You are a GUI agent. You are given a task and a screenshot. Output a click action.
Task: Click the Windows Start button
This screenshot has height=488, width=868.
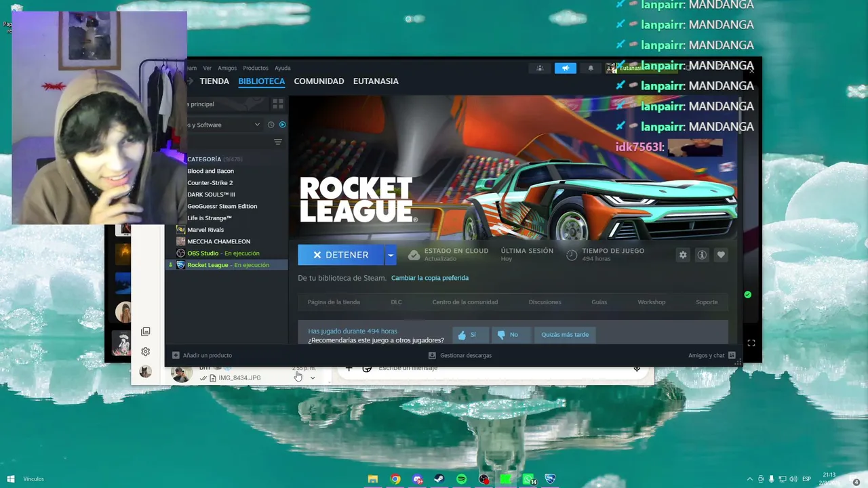click(x=10, y=479)
